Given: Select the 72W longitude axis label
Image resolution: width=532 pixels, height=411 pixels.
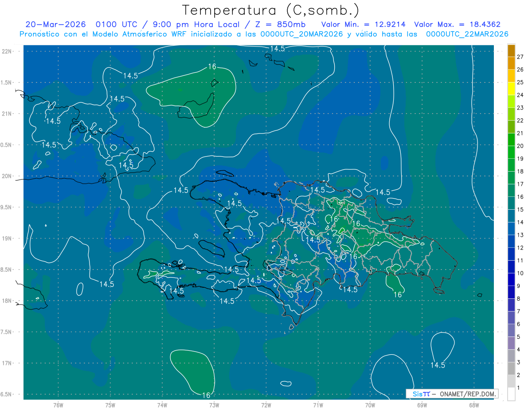Looking at the screenshot, I should [x=266, y=405].
